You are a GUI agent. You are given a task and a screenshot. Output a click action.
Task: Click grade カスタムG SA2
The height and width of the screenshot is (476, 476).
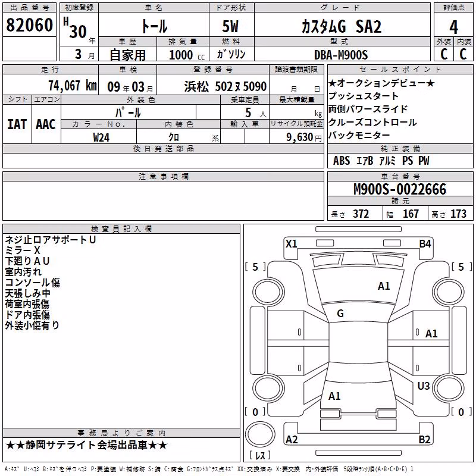(x=341, y=26)
